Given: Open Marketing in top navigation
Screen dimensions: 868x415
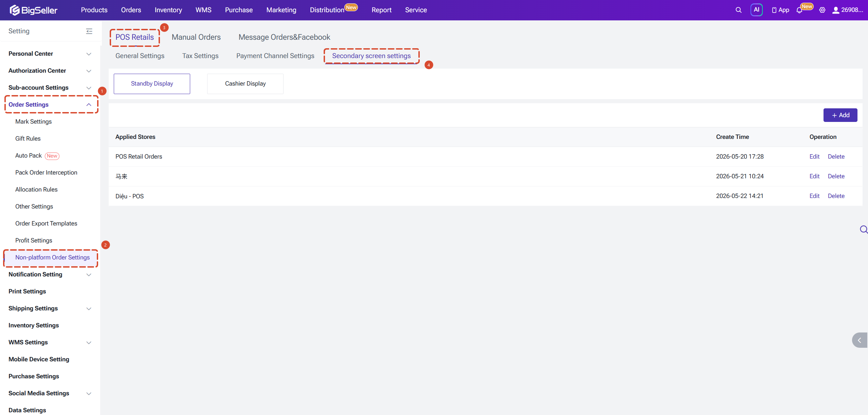Looking at the screenshot, I should pyautogui.click(x=281, y=10).
